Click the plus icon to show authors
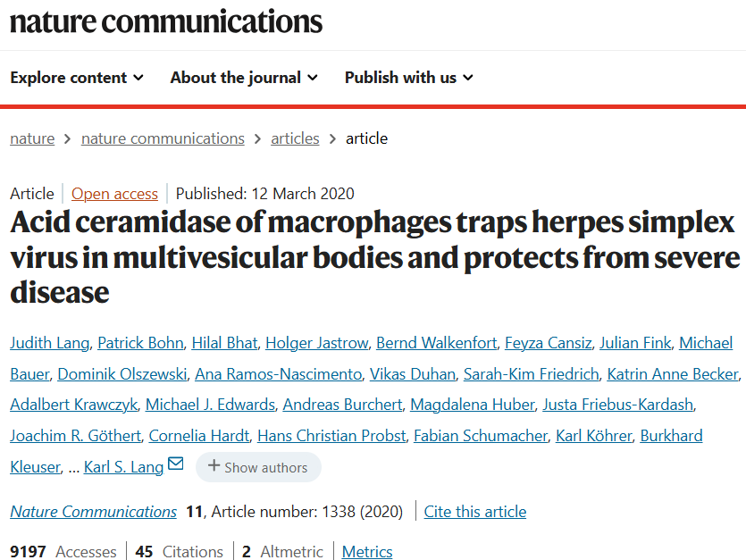Screen dimensions: 746x560 [214, 466]
